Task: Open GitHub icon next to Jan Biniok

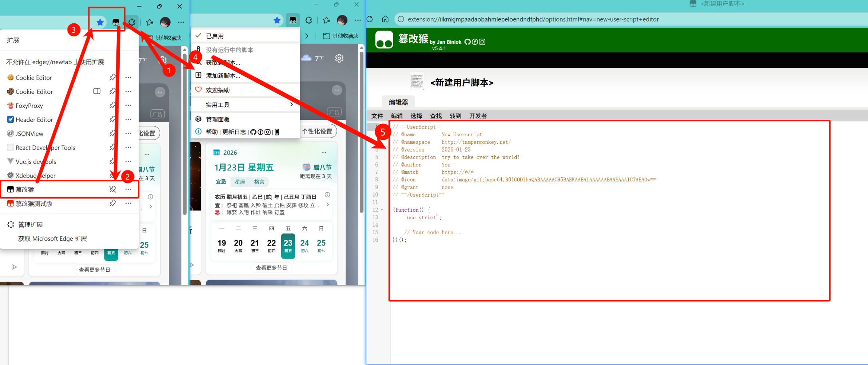Action: 467,42
